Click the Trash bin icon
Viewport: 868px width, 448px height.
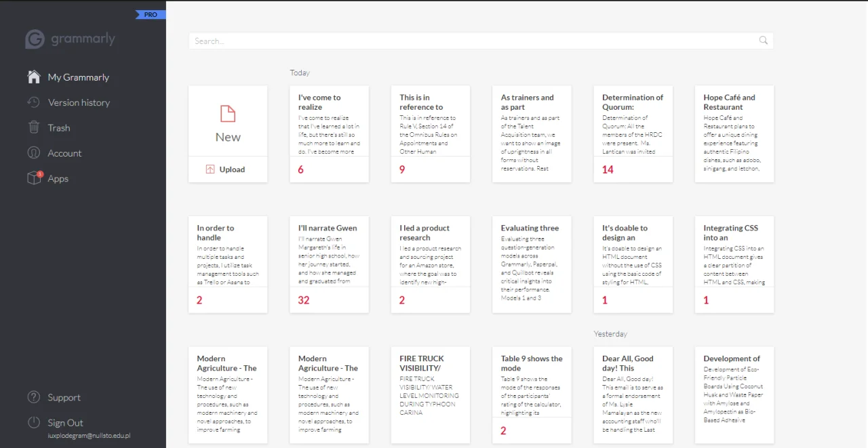click(34, 127)
